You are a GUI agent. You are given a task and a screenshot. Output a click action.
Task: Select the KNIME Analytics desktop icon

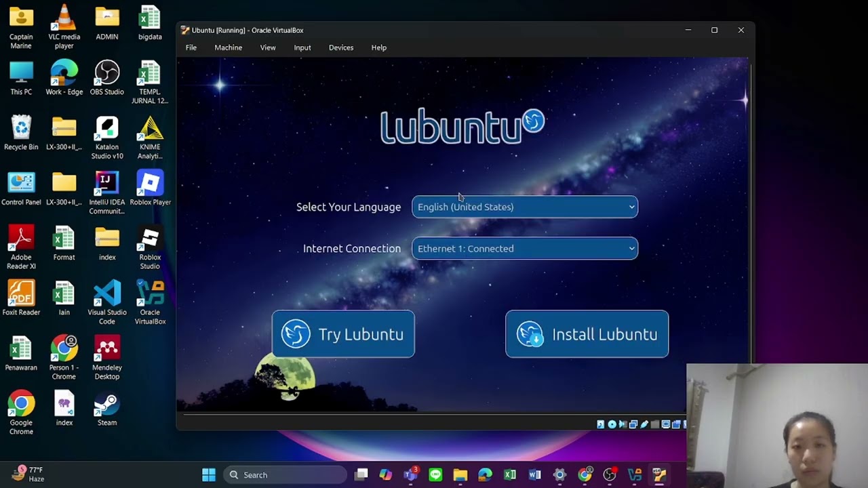(x=150, y=138)
